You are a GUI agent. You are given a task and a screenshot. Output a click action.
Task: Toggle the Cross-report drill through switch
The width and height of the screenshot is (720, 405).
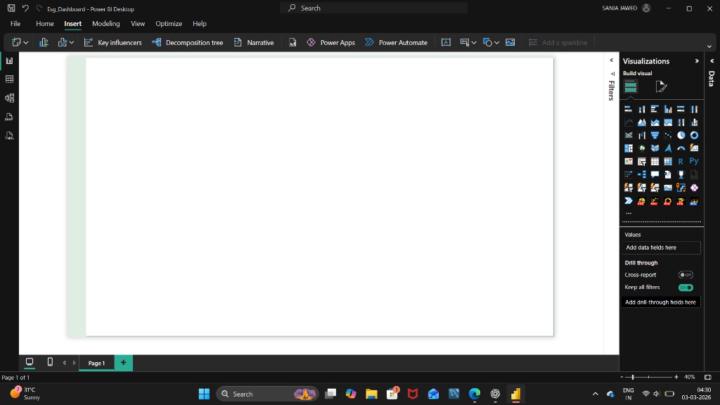point(685,274)
